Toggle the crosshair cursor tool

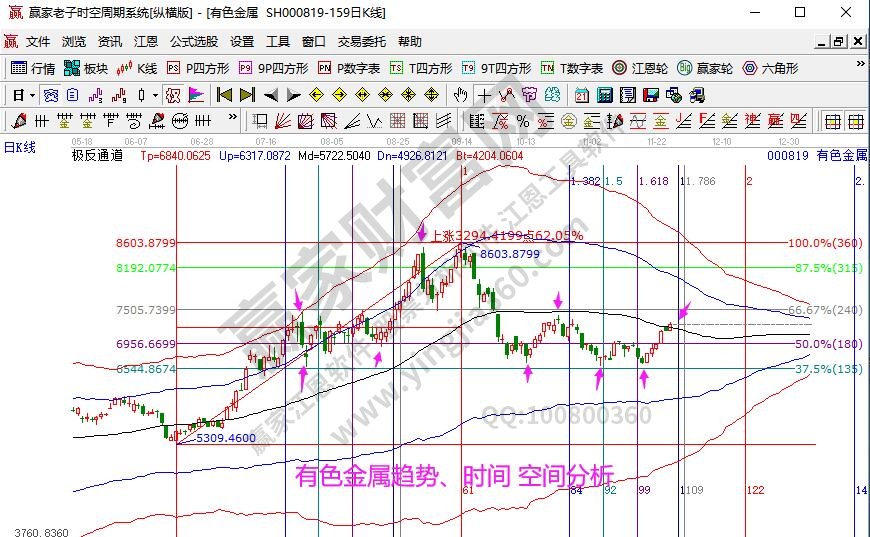click(x=485, y=95)
